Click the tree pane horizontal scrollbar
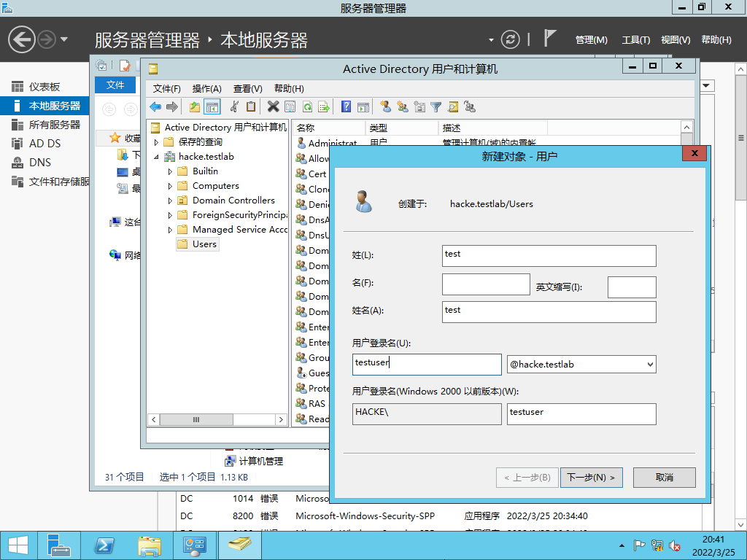Screen dimensions: 747x560 (x=217, y=419)
